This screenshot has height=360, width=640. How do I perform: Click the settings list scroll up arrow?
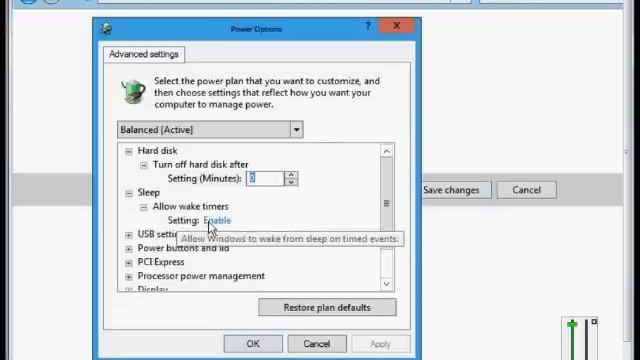(387, 151)
